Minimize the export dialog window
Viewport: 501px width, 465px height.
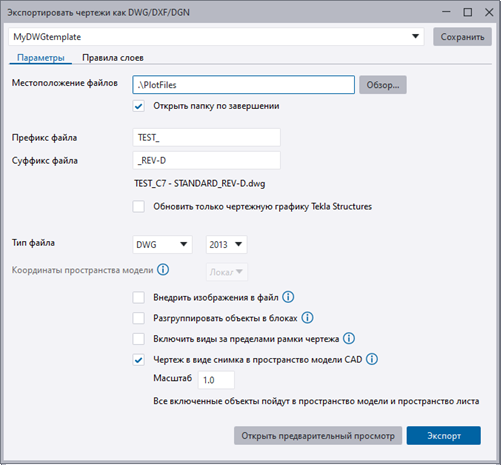pyautogui.click(x=446, y=12)
